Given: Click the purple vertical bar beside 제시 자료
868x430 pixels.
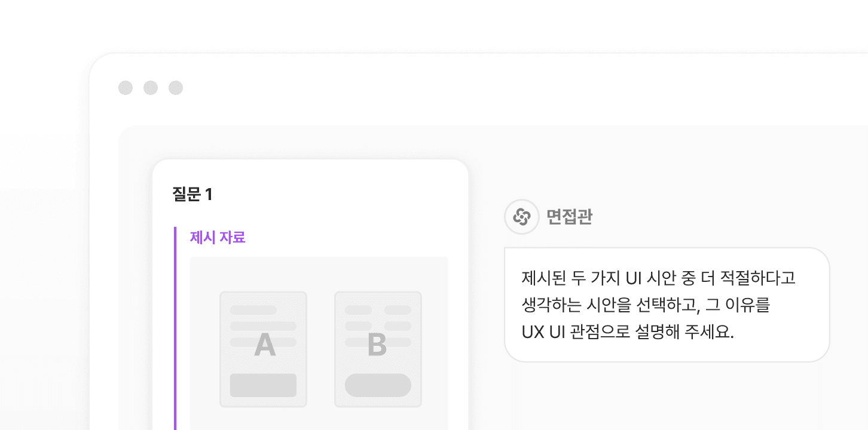Looking at the screenshot, I should pyautogui.click(x=175, y=328).
